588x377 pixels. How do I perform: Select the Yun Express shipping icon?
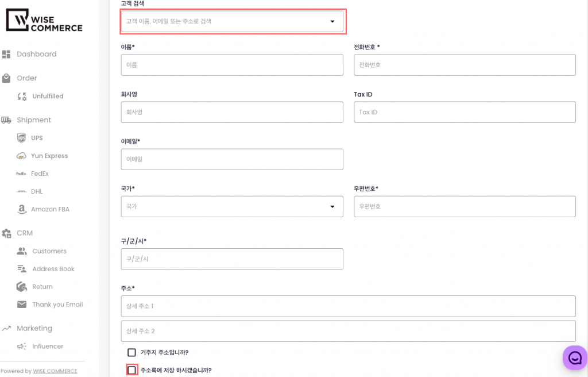tap(22, 156)
